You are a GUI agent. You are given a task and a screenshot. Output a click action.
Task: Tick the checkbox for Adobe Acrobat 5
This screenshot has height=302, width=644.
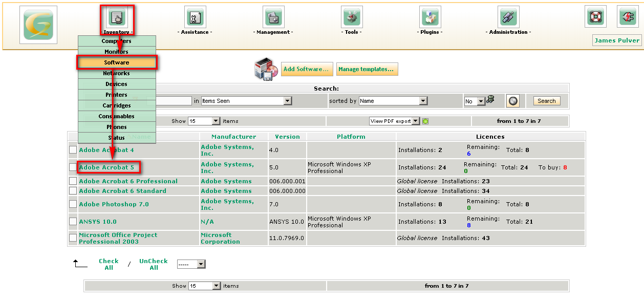tap(73, 167)
